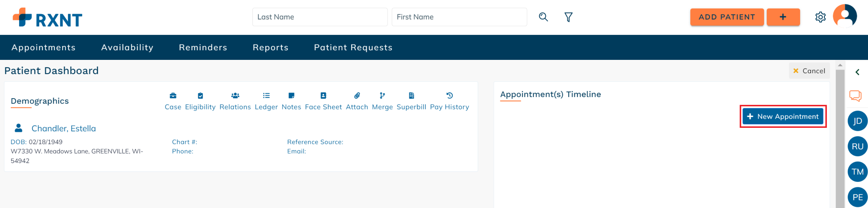
Task: Open the Superbill document icon
Action: [411, 96]
